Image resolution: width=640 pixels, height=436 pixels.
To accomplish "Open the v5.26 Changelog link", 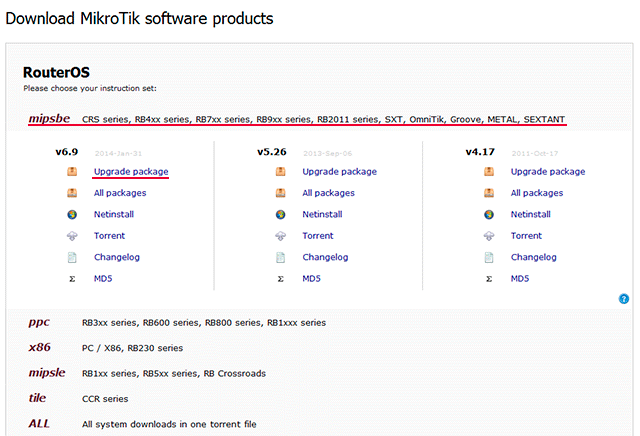I will click(x=326, y=257).
